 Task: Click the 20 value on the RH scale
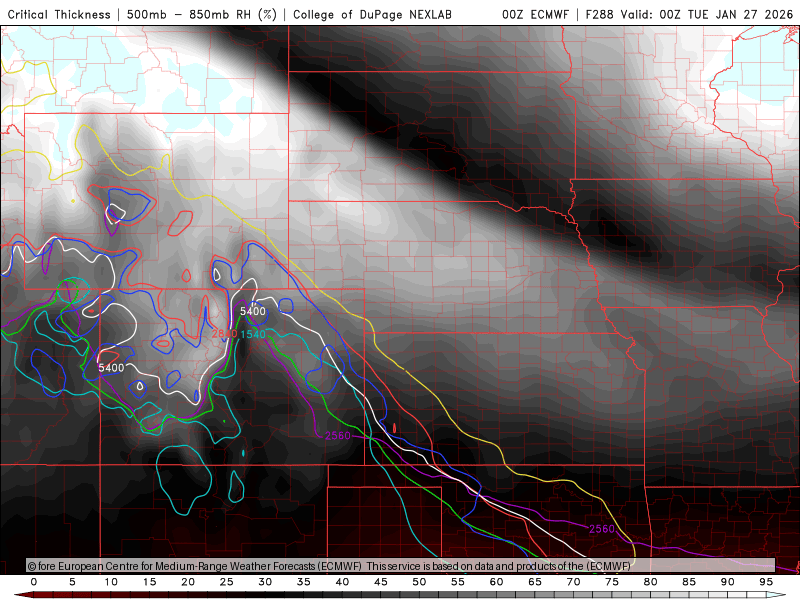click(x=188, y=582)
